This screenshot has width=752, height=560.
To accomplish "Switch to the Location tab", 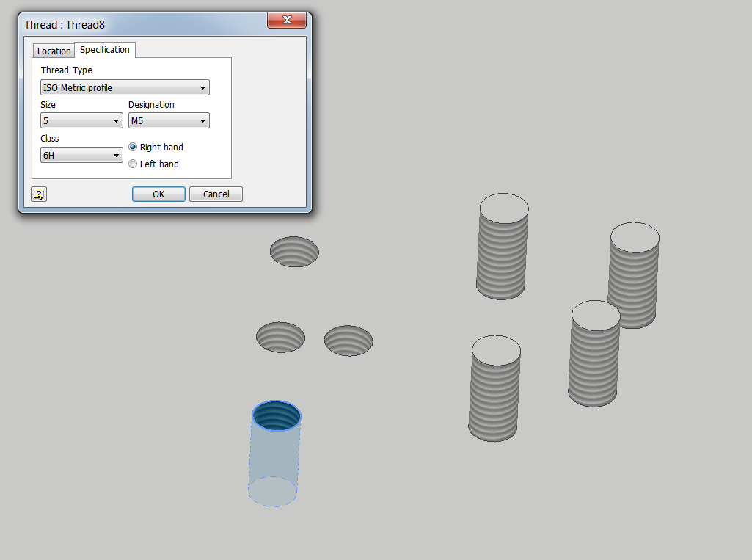I will point(53,51).
